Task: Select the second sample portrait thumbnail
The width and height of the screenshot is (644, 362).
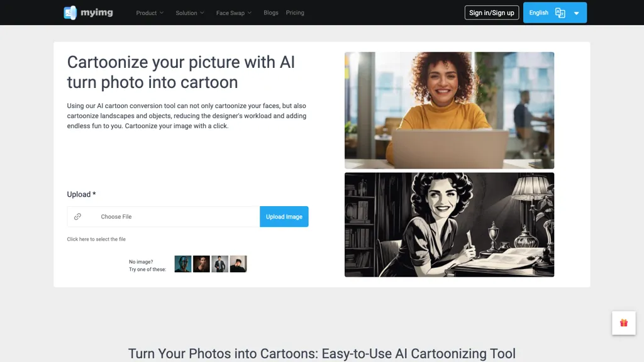Action: [201, 264]
